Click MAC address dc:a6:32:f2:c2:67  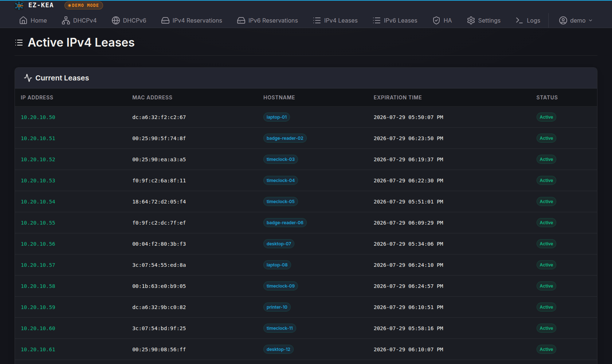159,117
